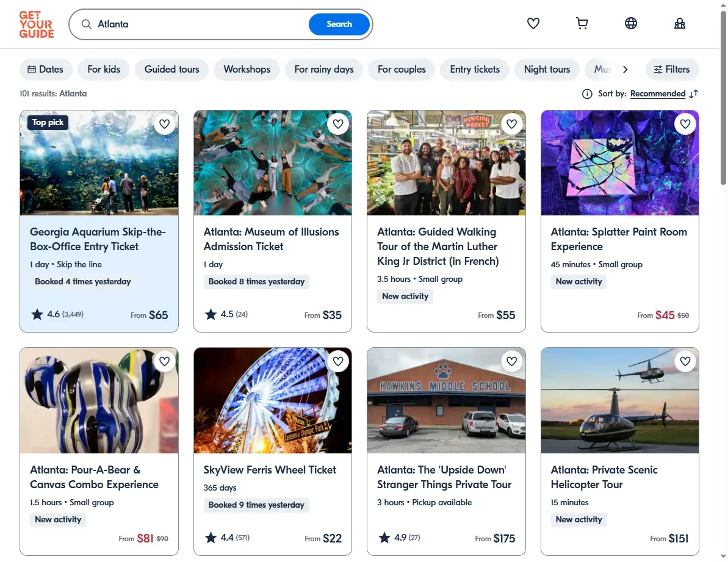Click the From $22 price

point(323,538)
